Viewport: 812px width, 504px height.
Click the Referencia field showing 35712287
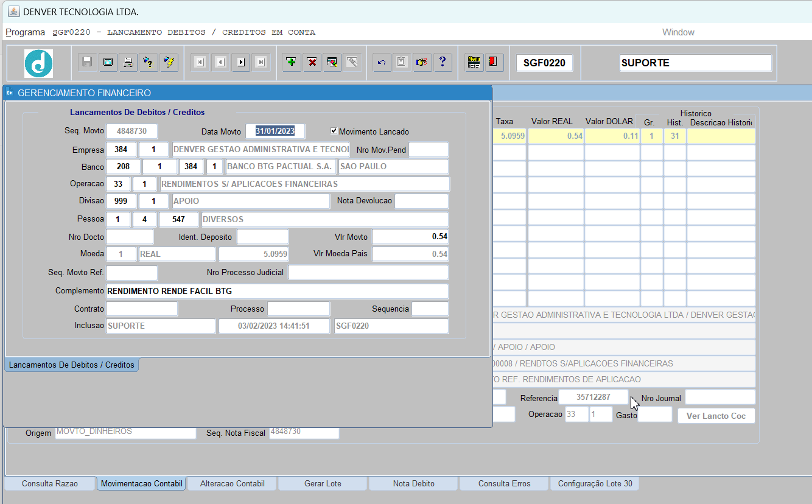593,397
